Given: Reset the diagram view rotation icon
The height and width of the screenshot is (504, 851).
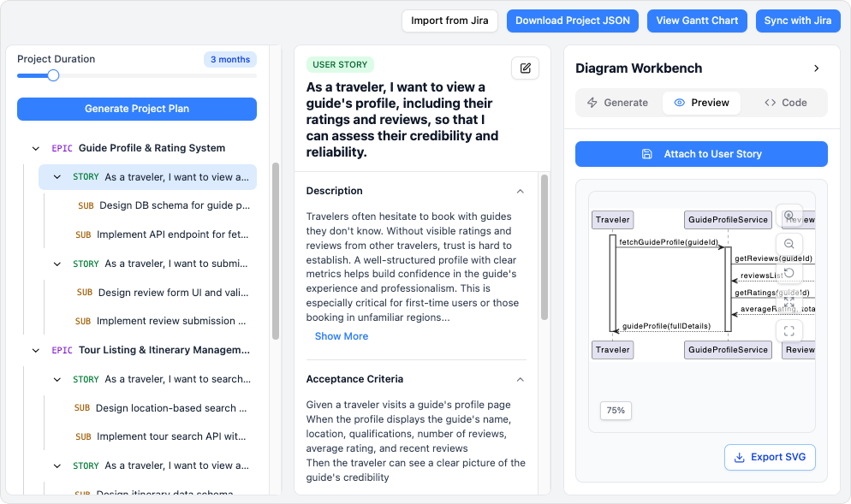Looking at the screenshot, I should coord(789,273).
